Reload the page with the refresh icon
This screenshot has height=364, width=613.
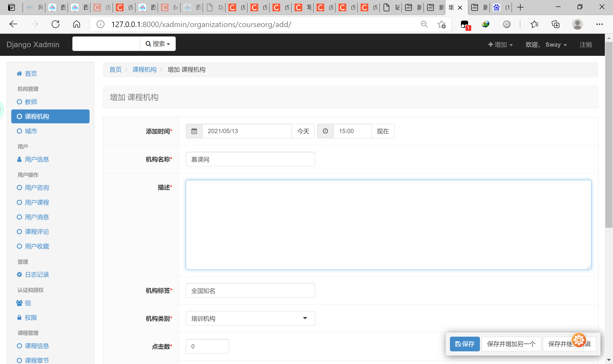tap(56, 24)
